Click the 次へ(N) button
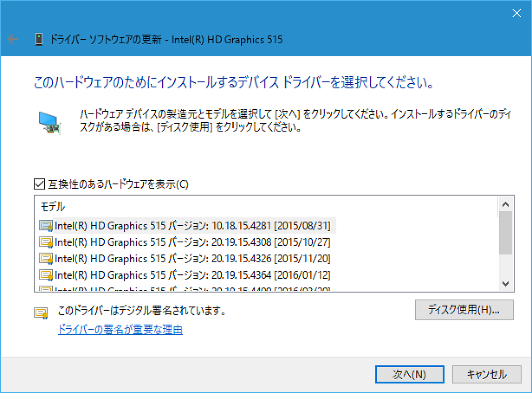Screen dimensions: 532x393 [409, 374]
